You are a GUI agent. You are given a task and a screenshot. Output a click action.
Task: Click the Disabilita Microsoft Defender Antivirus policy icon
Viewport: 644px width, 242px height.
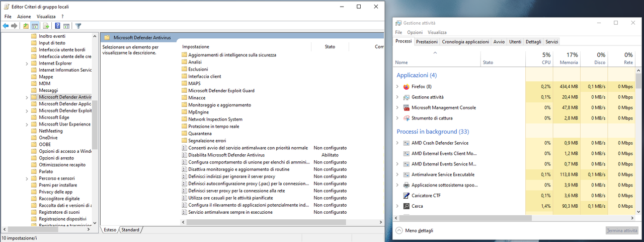click(184, 155)
